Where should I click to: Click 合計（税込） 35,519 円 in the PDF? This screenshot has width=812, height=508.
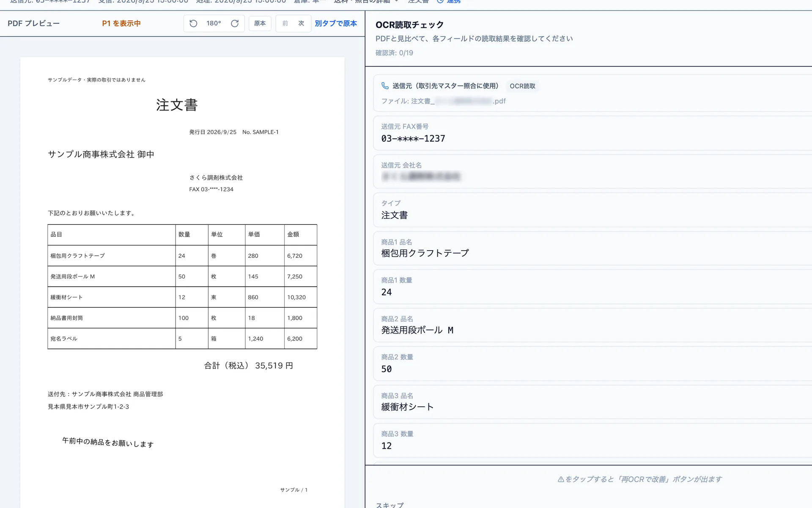pyautogui.click(x=249, y=365)
